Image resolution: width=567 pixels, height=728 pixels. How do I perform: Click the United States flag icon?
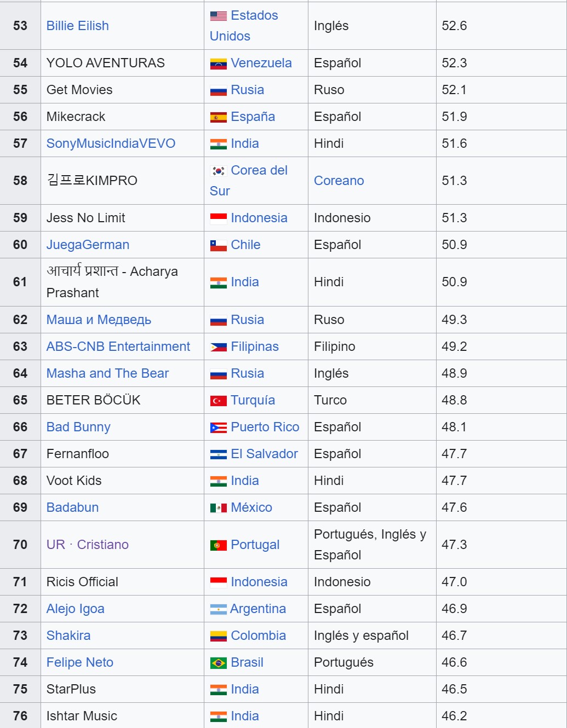(x=218, y=16)
